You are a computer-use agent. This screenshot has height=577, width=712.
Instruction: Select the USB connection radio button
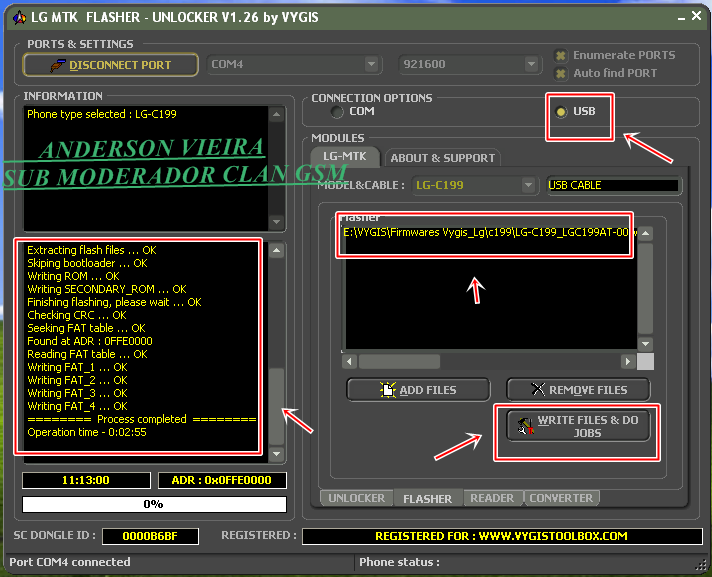coord(561,112)
